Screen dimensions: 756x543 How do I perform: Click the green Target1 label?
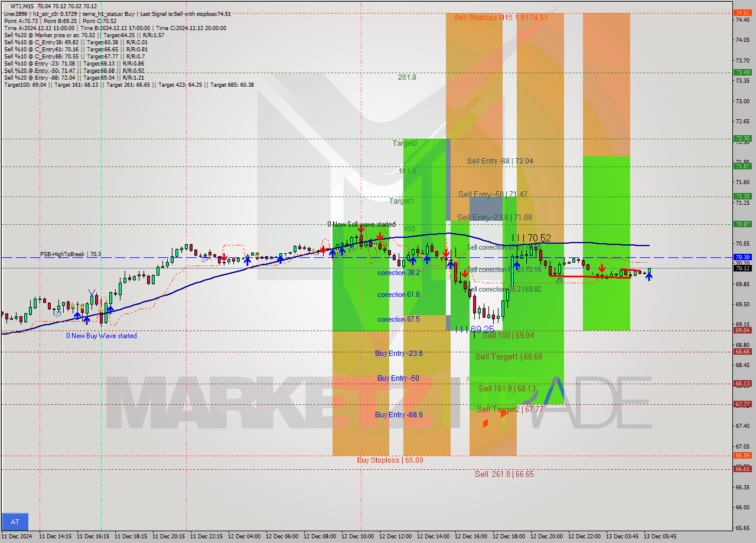click(x=402, y=201)
